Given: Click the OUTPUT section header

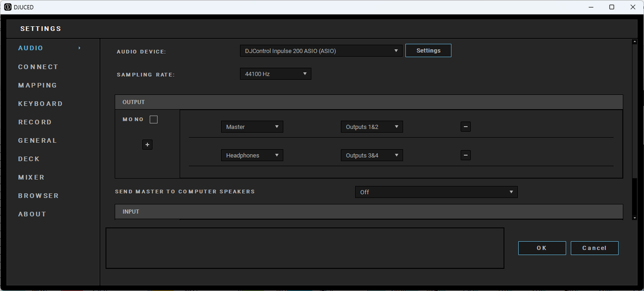Looking at the screenshot, I should [369, 102].
